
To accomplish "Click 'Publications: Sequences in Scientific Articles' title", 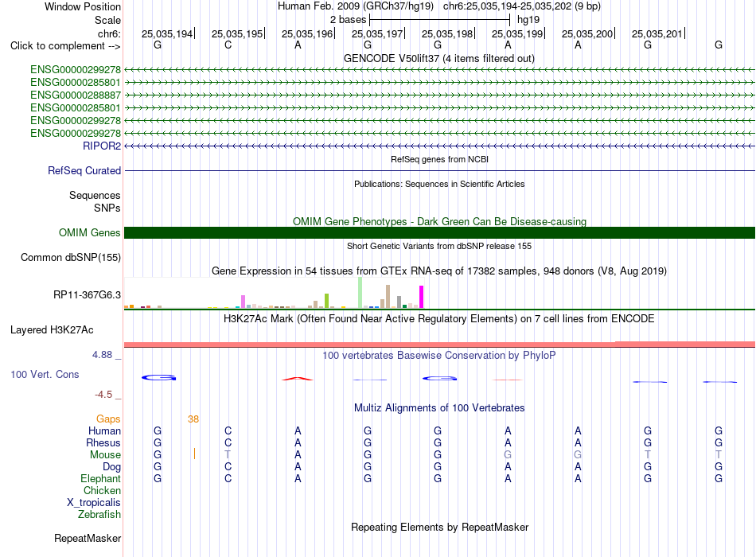I will click(x=439, y=184).
